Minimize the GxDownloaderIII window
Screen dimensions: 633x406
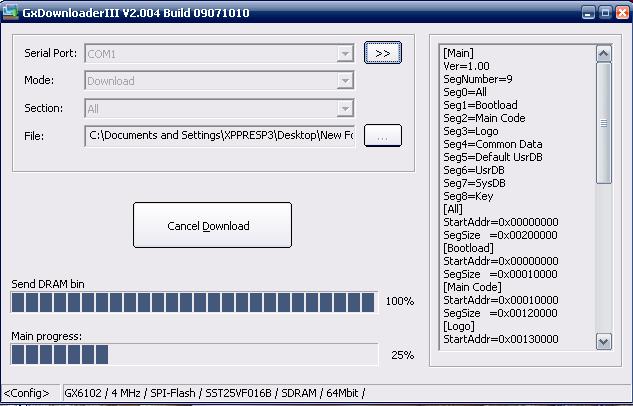click(x=588, y=13)
